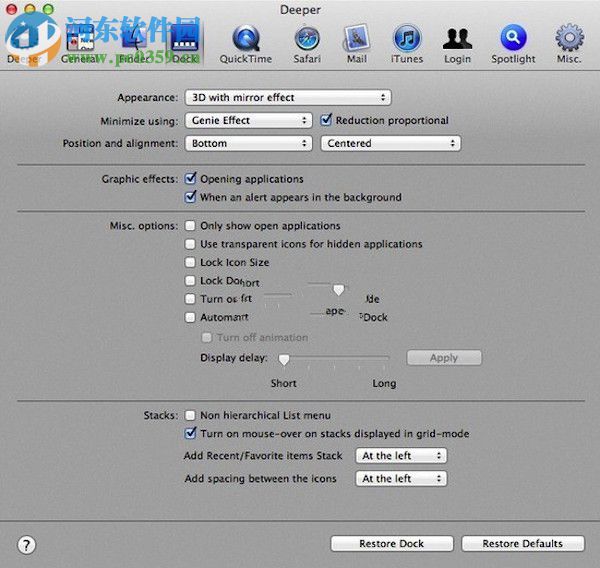Screen dimensions: 600x568
Task: Open the Login settings pane
Action: pos(457,44)
